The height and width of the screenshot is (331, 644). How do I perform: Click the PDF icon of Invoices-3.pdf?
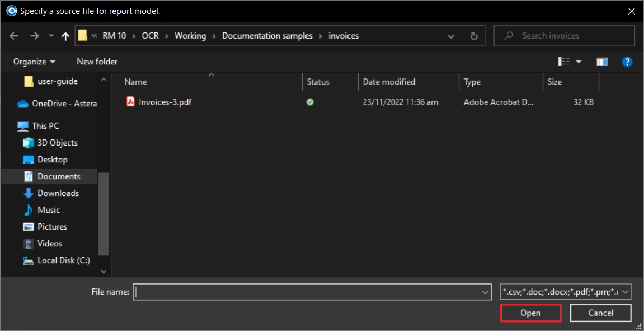(130, 102)
